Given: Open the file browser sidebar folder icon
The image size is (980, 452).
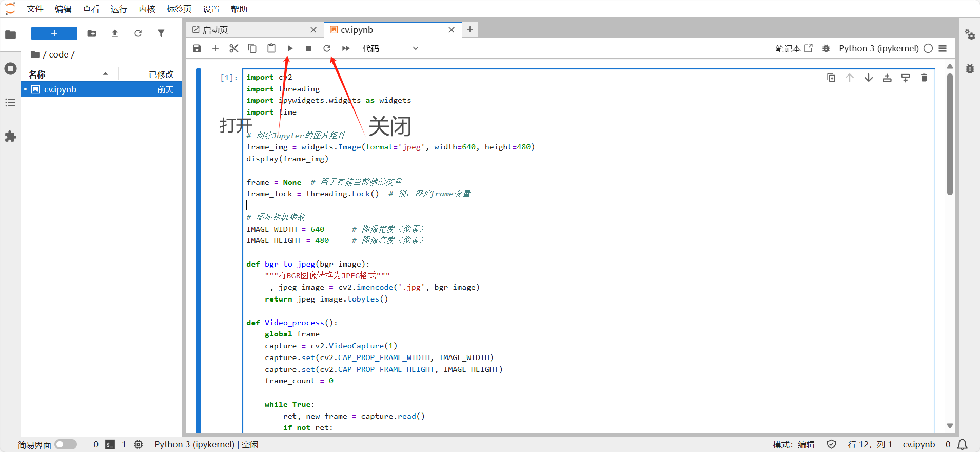Looking at the screenshot, I should click(x=10, y=34).
